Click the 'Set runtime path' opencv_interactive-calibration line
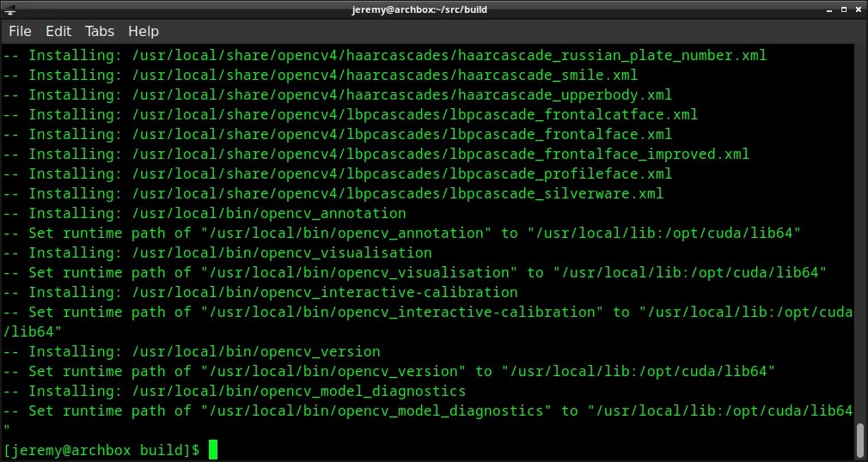Image resolution: width=868 pixels, height=462 pixels. pos(428,322)
